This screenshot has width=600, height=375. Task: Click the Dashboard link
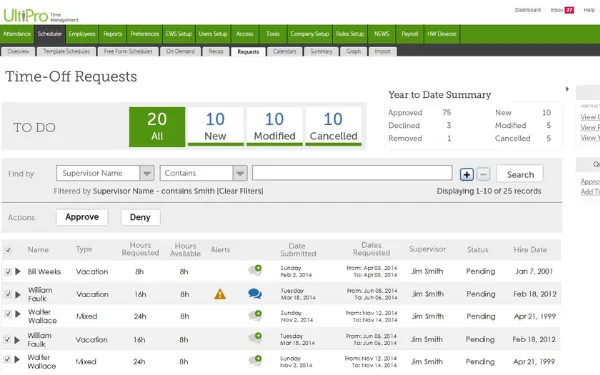[x=528, y=10]
